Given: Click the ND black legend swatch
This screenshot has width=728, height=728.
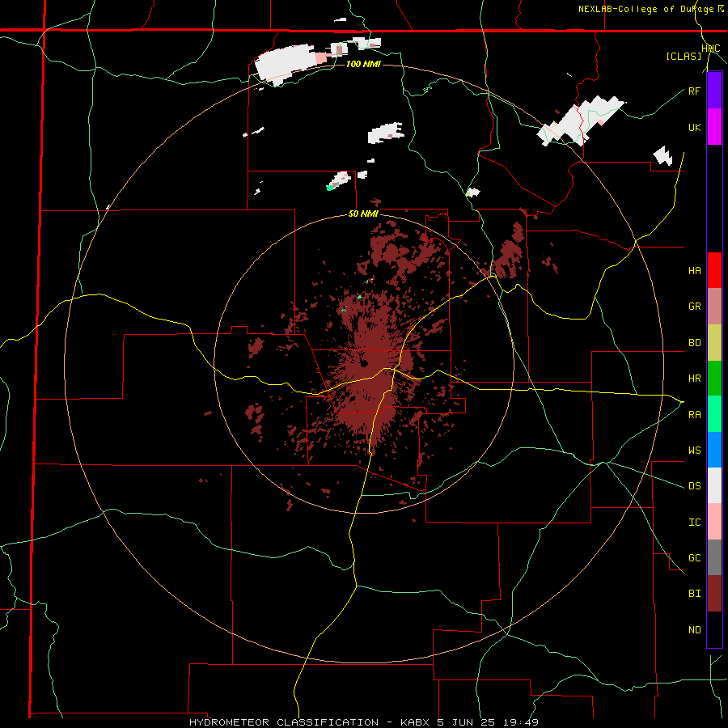Looking at the screenshot, I should tap(714, 629).
